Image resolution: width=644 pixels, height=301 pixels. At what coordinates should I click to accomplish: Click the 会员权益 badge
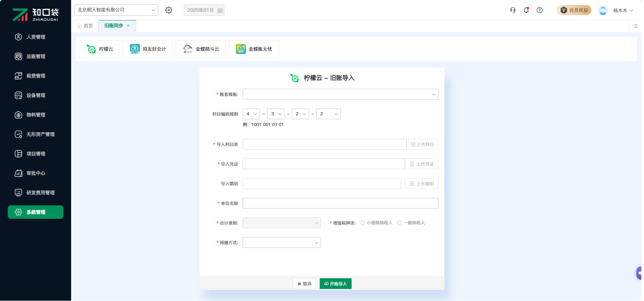[574, 10]
